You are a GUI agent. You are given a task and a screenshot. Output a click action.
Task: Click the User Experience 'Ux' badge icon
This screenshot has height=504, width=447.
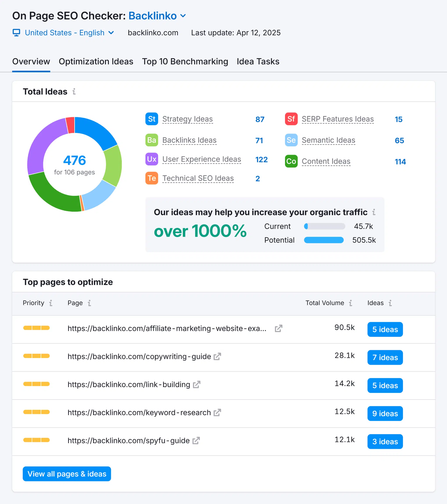pyautogui.click(x=151, y=159)
